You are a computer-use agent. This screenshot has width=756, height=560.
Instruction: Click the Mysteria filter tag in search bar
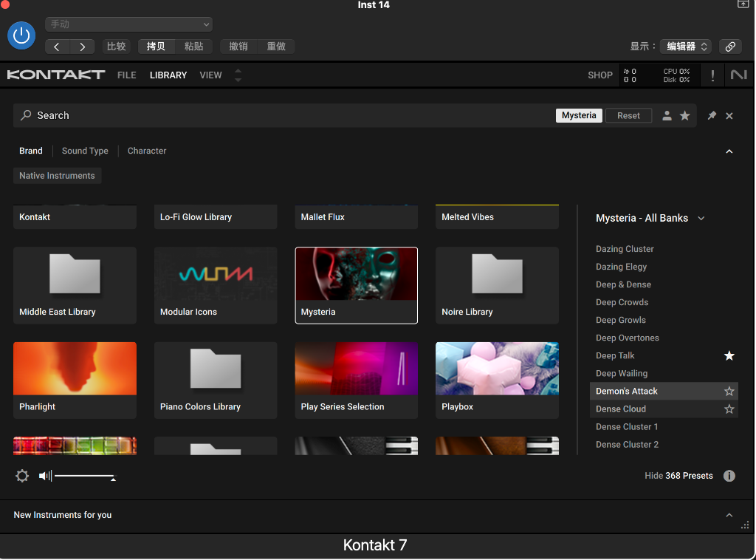[579, 115]
